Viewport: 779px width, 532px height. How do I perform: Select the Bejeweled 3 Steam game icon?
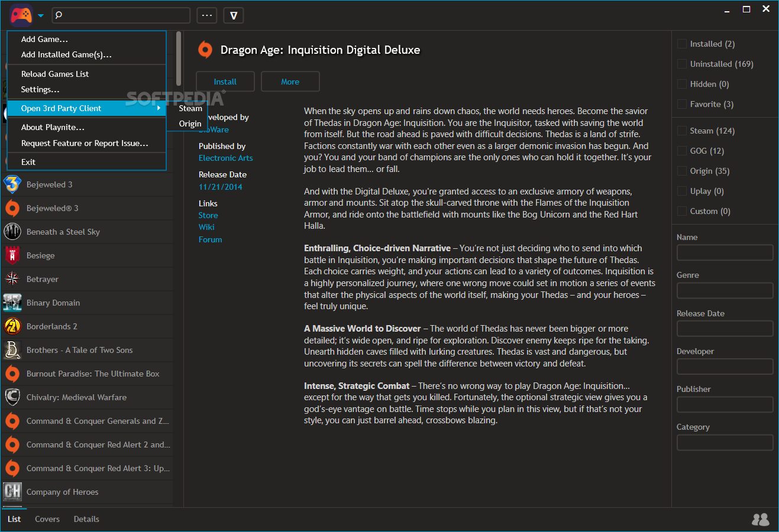coord(12,184)
